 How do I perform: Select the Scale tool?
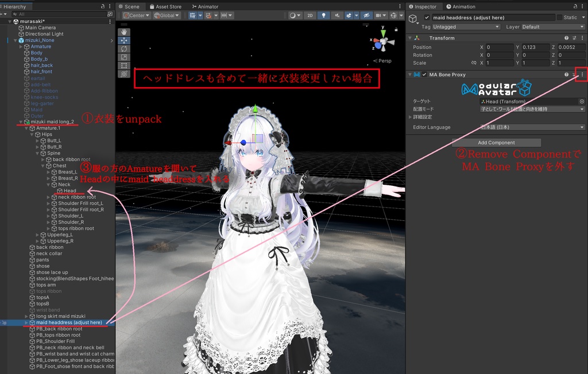[x=124, y=57]
